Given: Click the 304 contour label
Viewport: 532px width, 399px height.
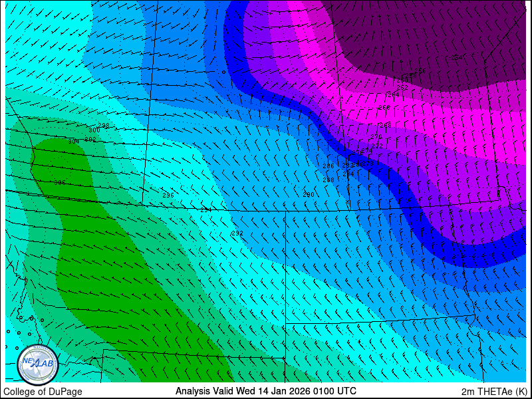Looking at the screenshot, I should [74, 142].
